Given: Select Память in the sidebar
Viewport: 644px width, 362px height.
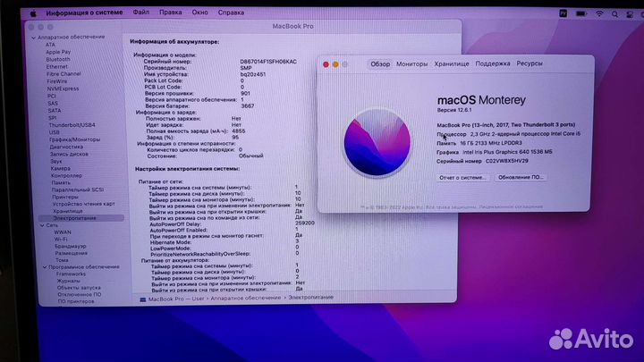Looking at the screenshot, I should (61, 182).
